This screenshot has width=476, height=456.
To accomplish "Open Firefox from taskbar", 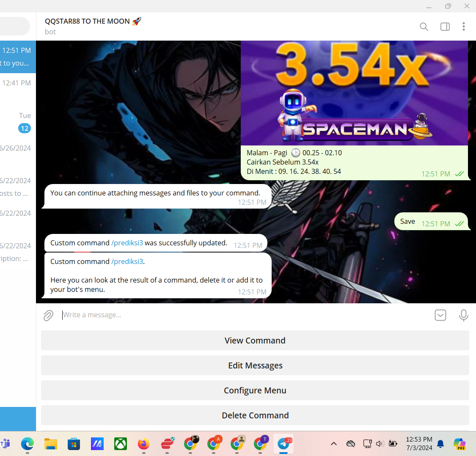I will click(x=143, y=444).
